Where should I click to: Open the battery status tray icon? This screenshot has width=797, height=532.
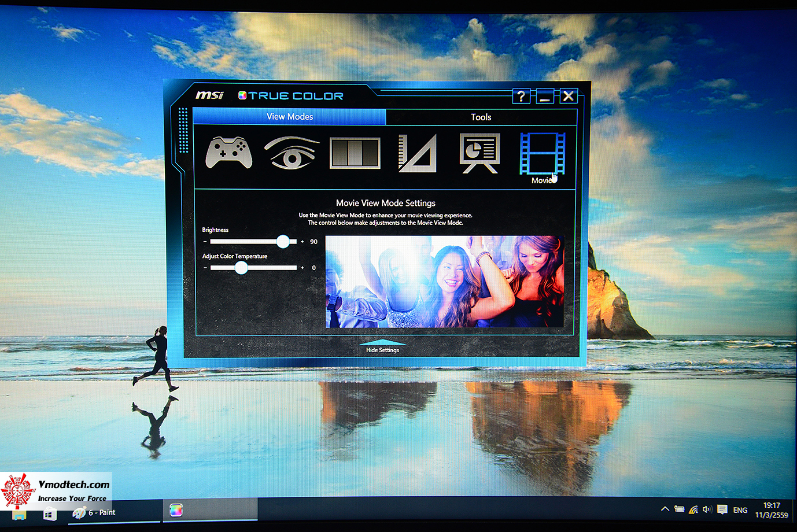click(x=679, y=509)
